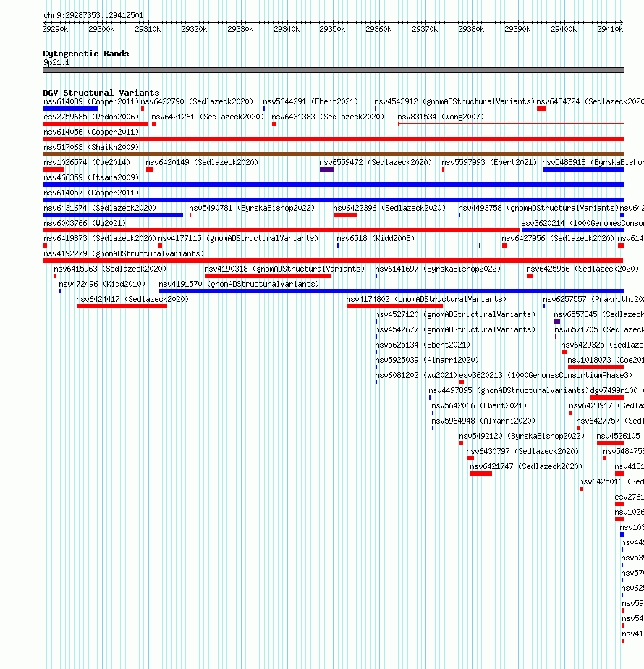Open nsv6559472 (Sedlazeck2020) label

[376, 162]
